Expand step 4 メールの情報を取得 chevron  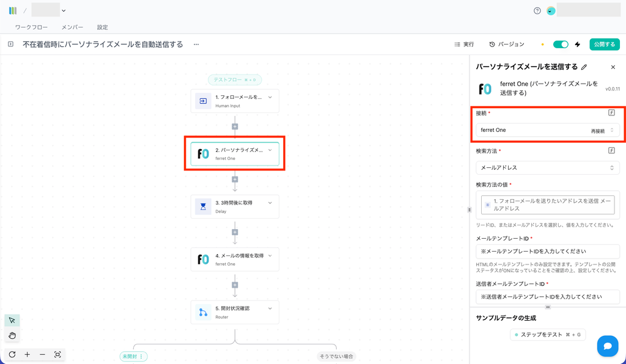[270, 255]
